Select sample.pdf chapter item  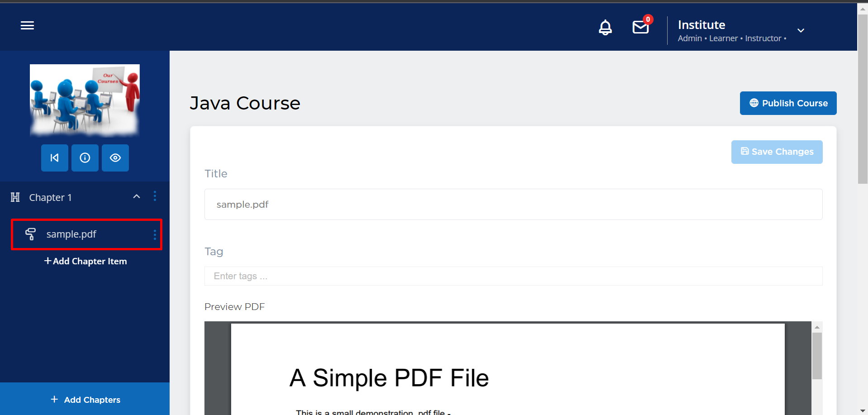point(71,234)
